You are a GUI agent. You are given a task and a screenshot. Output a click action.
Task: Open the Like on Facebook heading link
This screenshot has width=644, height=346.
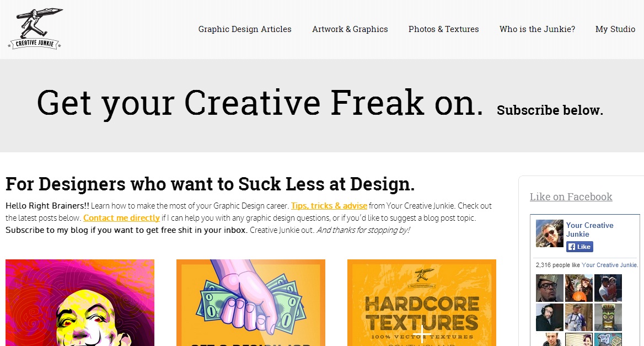[x=571, y=197]
